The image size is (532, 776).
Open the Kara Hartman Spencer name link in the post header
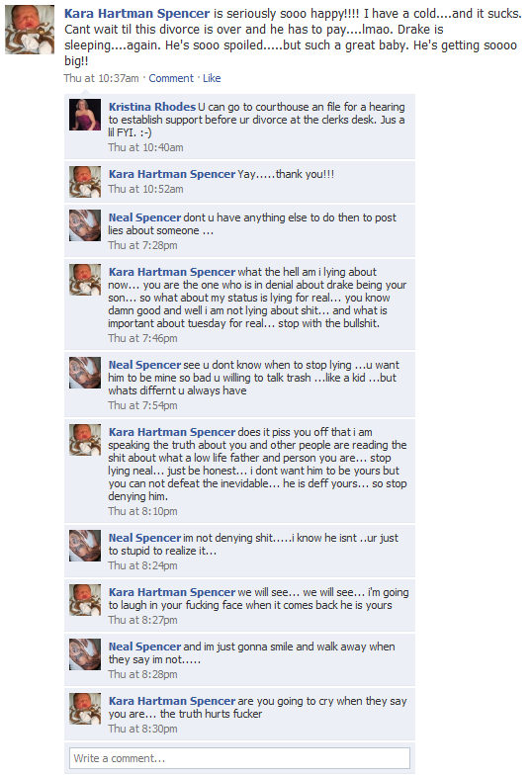tap(137, 14)
